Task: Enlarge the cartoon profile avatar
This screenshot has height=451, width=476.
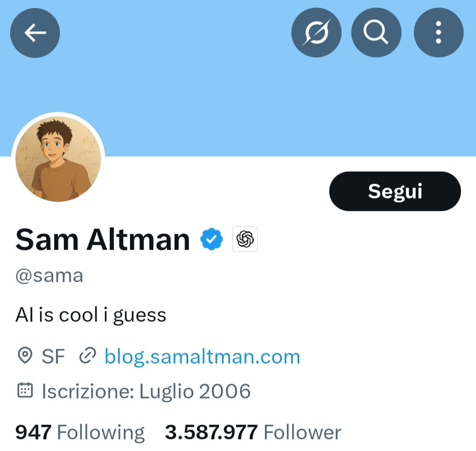Action: coord(58,159)
